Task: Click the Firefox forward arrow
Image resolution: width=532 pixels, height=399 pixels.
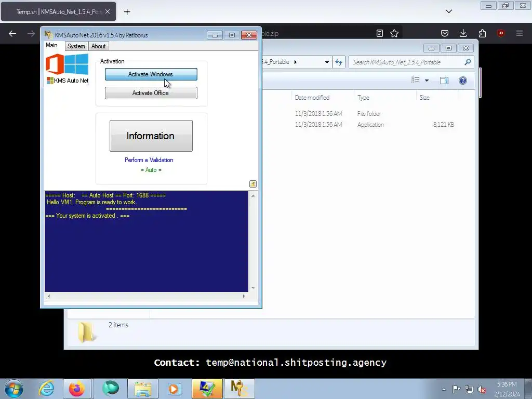Action: (31, 33)
